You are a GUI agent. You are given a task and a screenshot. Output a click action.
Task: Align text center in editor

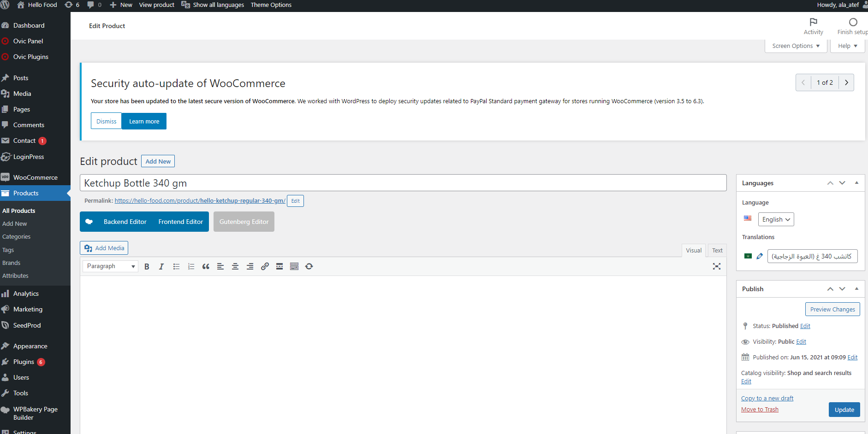[x=235, y=266]
